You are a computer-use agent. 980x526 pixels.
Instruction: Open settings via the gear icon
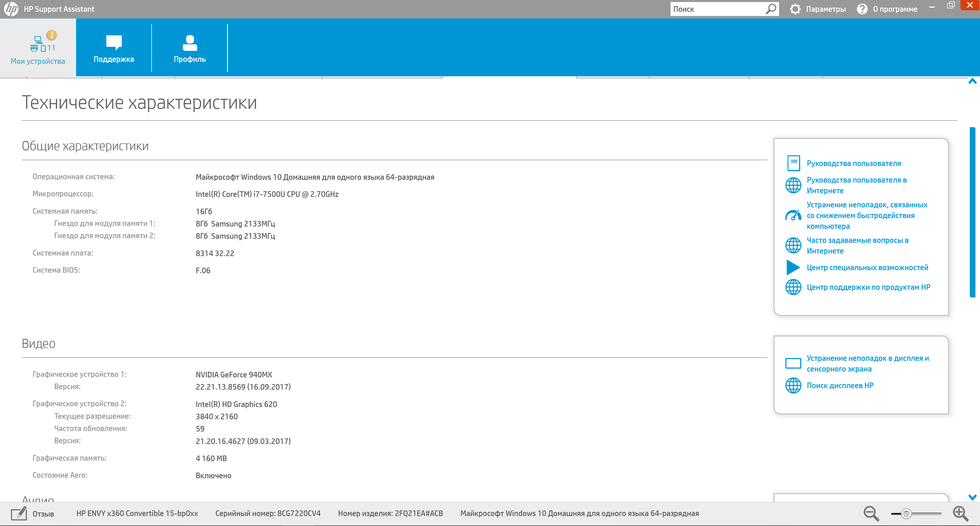795,9
